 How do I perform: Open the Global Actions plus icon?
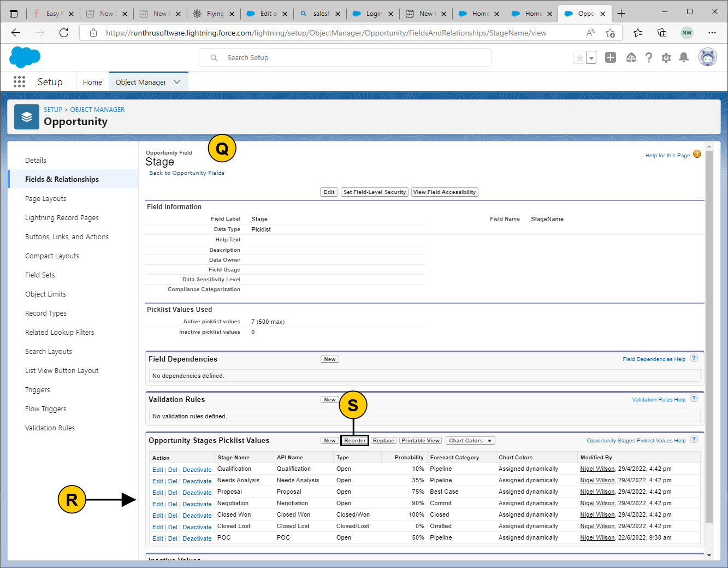[611, 57]
